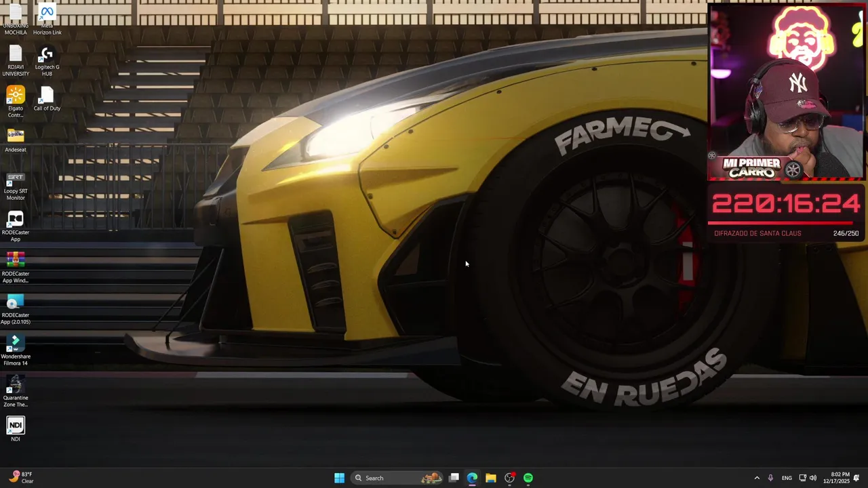Open Spotify from the taskbar
The width and height of the screenshot is (868, 488).
click(x=528, y=478)
